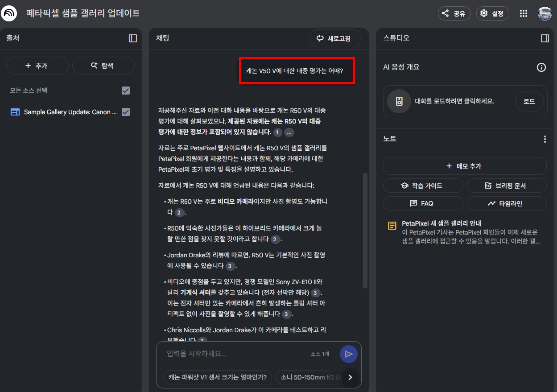Image resolution: width=557 pixels, height=392 pixels.
Task: Show next suggestions with chevron arrow
Action: (350, 377)
